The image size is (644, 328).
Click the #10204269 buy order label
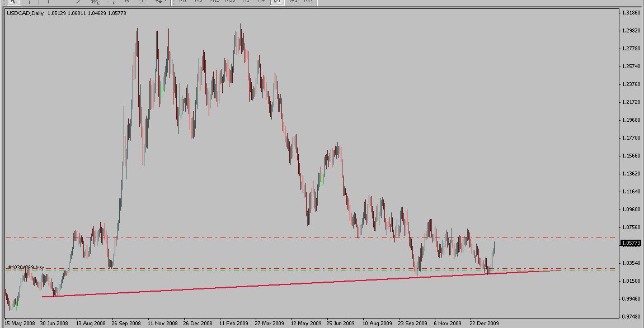click(x=26, y=268)
